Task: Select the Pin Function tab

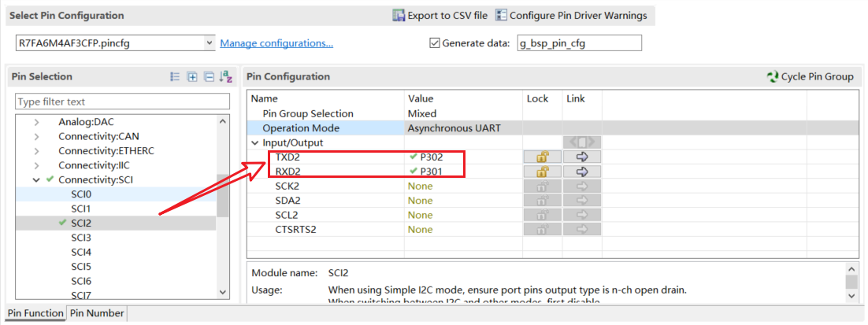Action: (x=35, y=313)
